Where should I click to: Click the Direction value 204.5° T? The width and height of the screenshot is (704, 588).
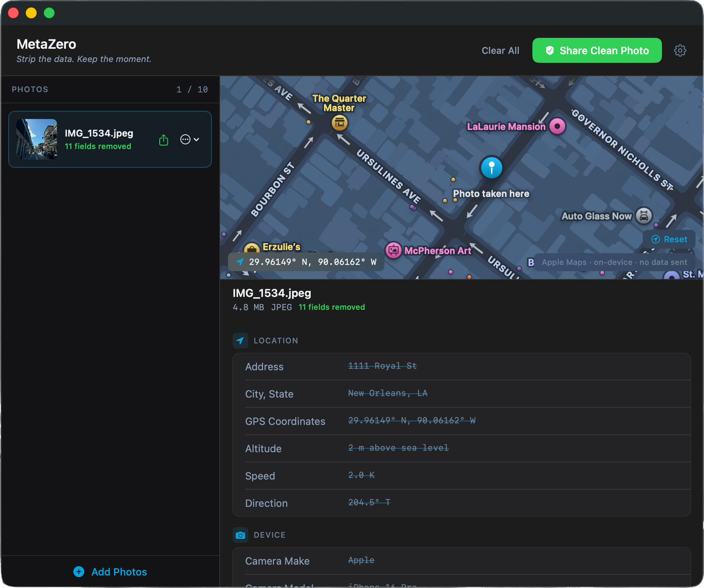(369, 502)
